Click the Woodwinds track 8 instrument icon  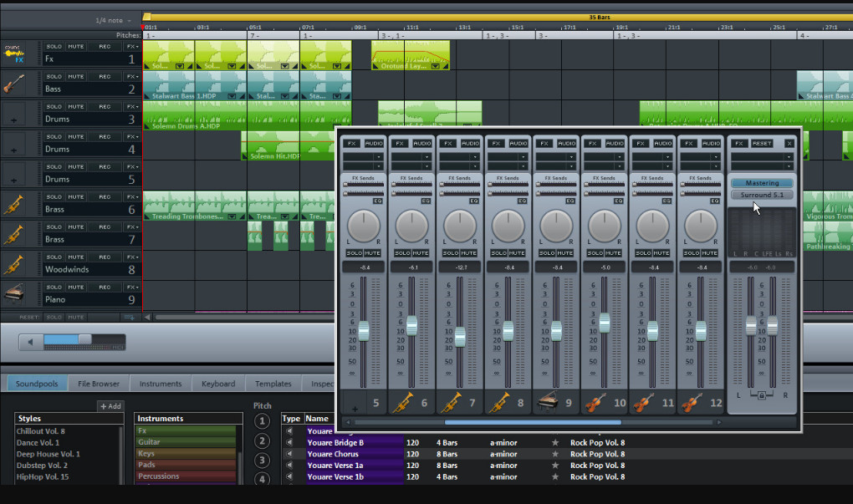pos(13,264)
